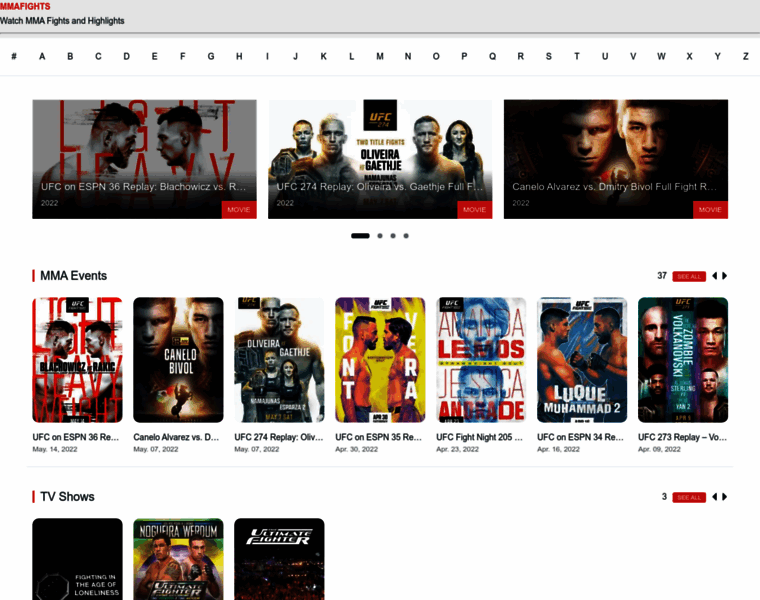Screen dimensions: 760x600
Task: Click next arrow in MMA Events section
Action: click(x=725, y=276)
